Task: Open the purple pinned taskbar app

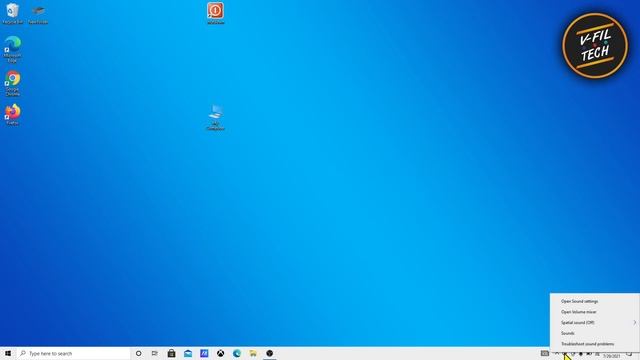Action: 204,353
